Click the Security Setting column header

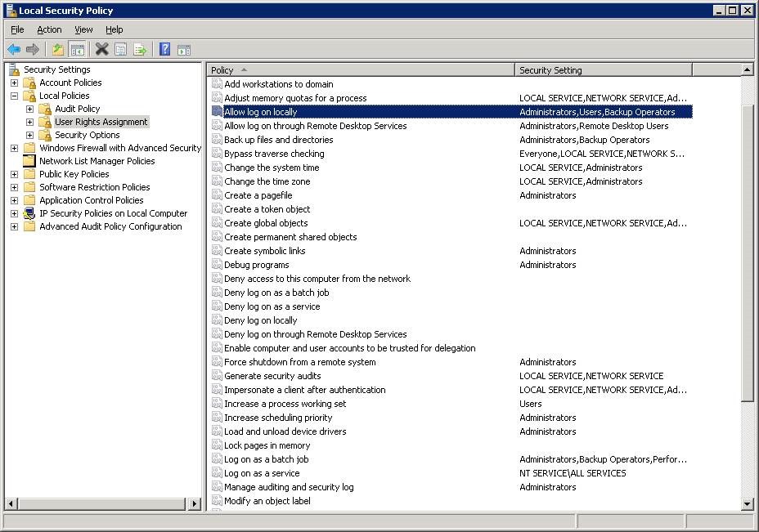coord(603,70)
